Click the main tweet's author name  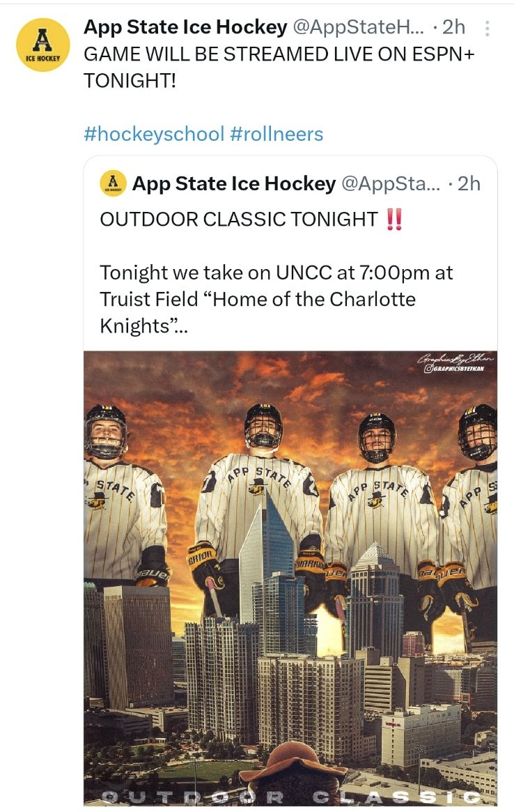pyautogui.click(x=185, y=28)
